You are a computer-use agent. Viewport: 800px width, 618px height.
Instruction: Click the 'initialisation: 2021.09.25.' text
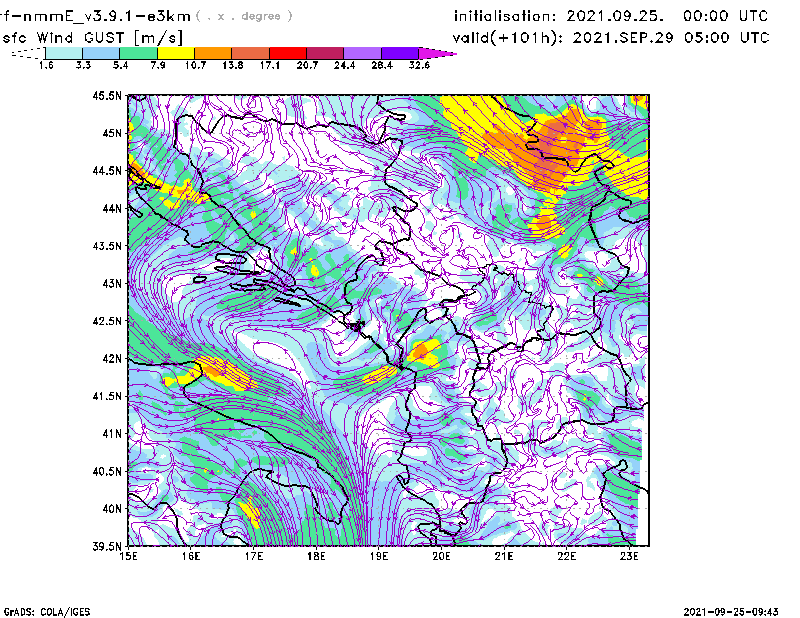tap(559, 16)
